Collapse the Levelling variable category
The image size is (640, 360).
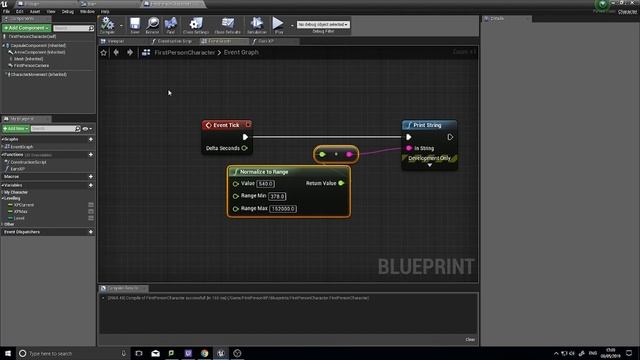(2, 198)
